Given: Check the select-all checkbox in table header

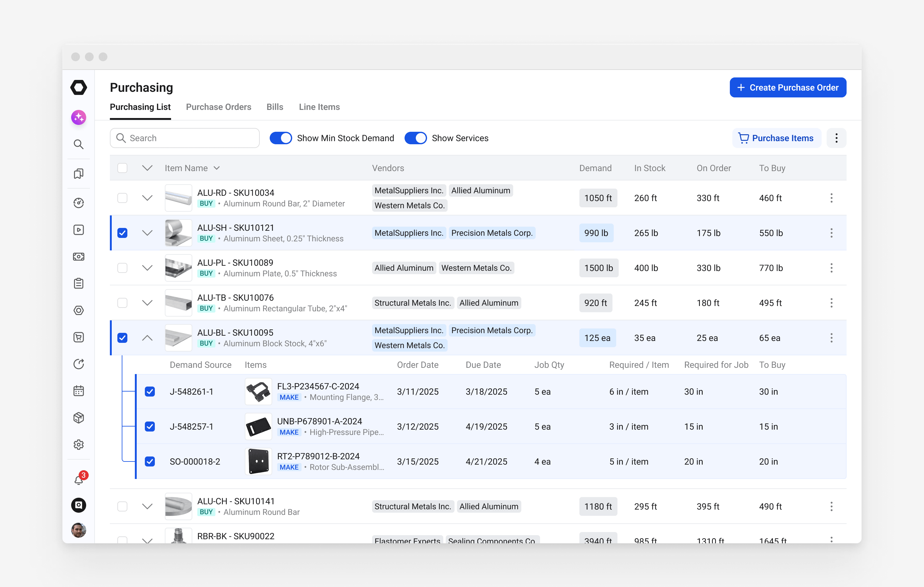Looking at the screenshot, I should point(122,168).
